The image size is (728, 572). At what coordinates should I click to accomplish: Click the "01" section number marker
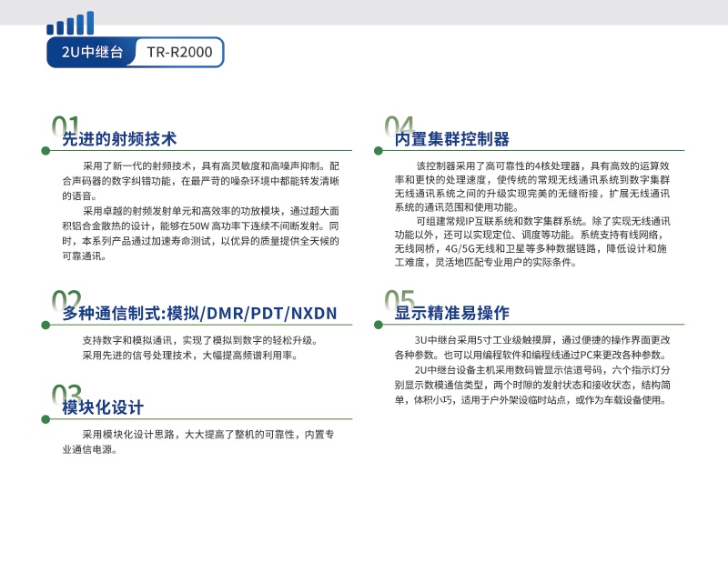(x=66, y=125)
